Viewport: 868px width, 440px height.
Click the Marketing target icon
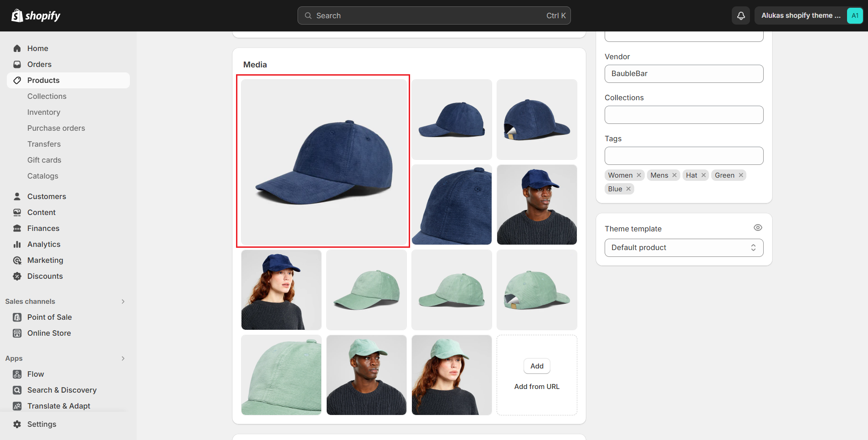[x=17, y=260]
